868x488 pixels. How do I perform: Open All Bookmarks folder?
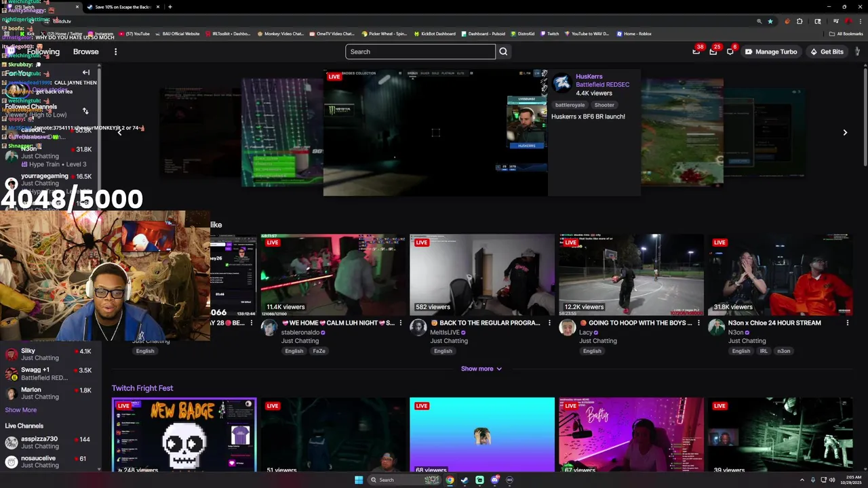(x=846, y=34)
